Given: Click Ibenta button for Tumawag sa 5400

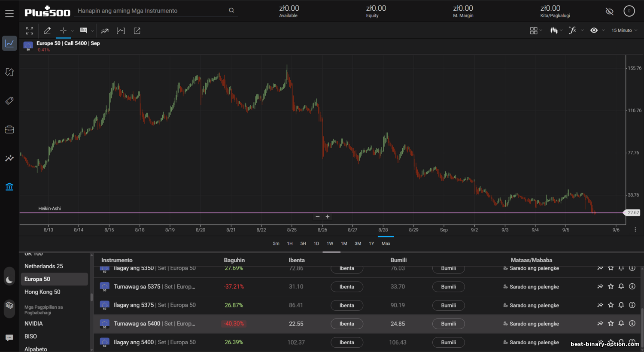Looking at the screenshot, I should pos(346,324).
